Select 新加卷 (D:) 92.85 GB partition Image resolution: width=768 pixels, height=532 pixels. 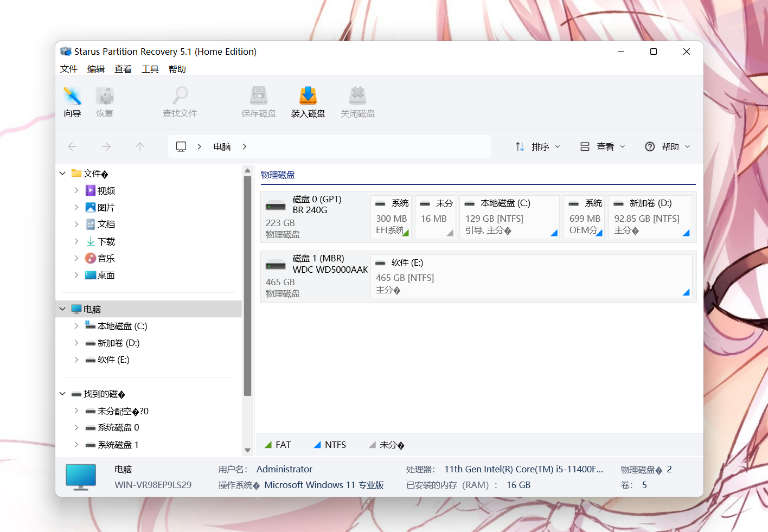(x=650, y=217)
